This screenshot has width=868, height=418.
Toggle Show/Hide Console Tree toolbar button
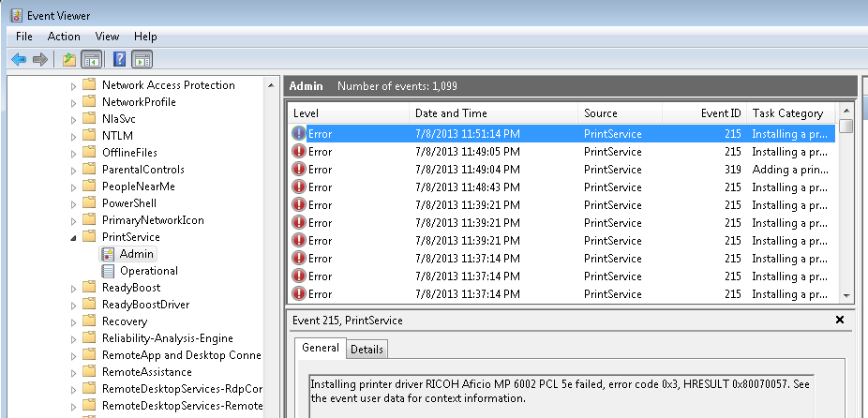click(x=91, y=60)
